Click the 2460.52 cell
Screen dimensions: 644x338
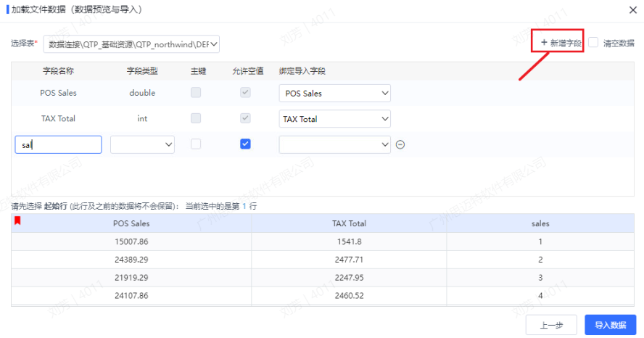click(x=349, y=296)
